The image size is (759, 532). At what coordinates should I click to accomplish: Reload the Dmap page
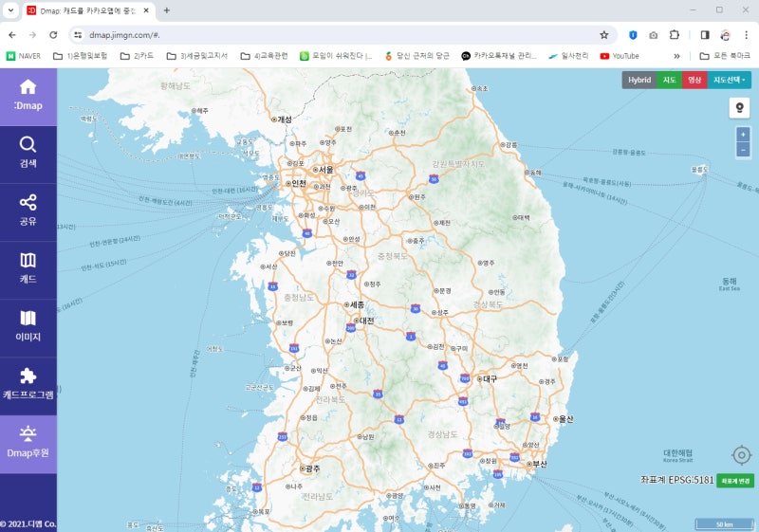pos(53,35)
